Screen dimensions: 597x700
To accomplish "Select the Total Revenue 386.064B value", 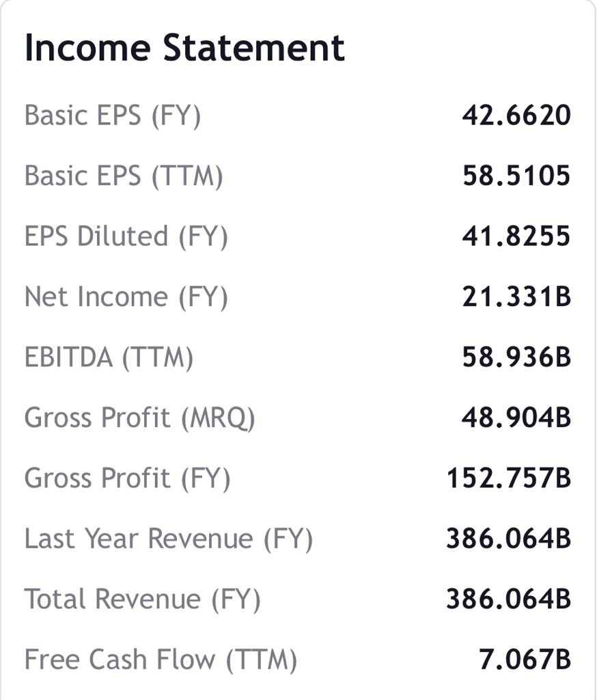I will 509,599.
